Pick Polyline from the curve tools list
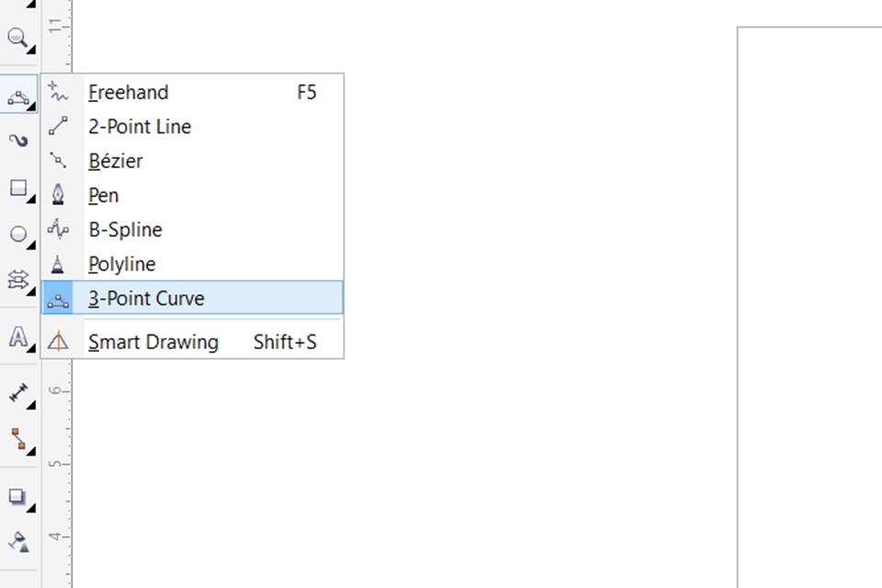Viewport: 882px width, 588px height. click(x=122, y=265)
